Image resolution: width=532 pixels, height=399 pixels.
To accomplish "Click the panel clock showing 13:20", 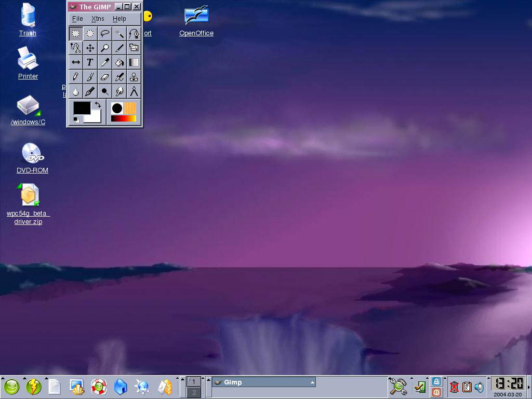I will (508, 383).
